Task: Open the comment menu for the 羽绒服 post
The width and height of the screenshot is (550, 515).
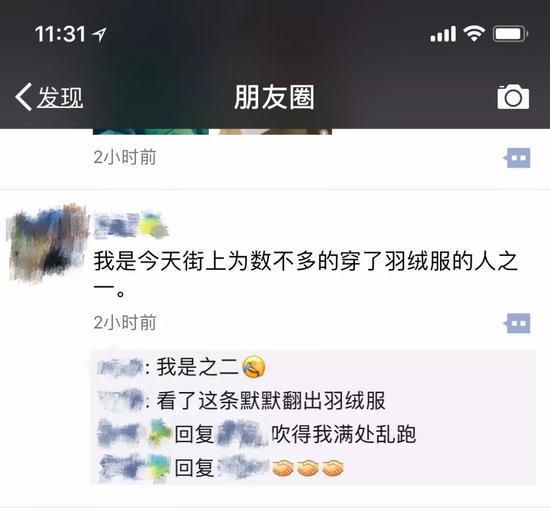Action: [517, 323]
